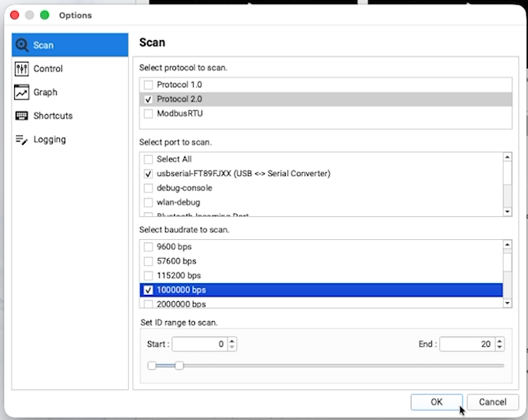Select the ModbusRTU row label
Viewport: 528px width, 420px height.
click(180, 114)
